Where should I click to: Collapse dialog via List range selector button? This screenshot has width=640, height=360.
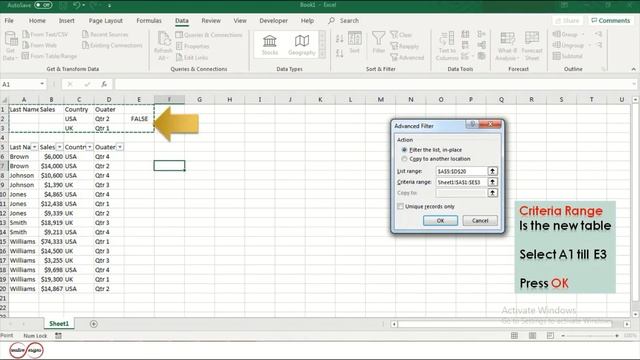click(x=493, y=171)
